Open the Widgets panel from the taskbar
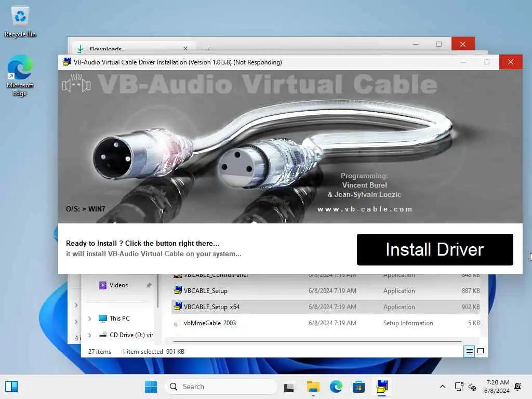The image size is (532, 399). 11,387
